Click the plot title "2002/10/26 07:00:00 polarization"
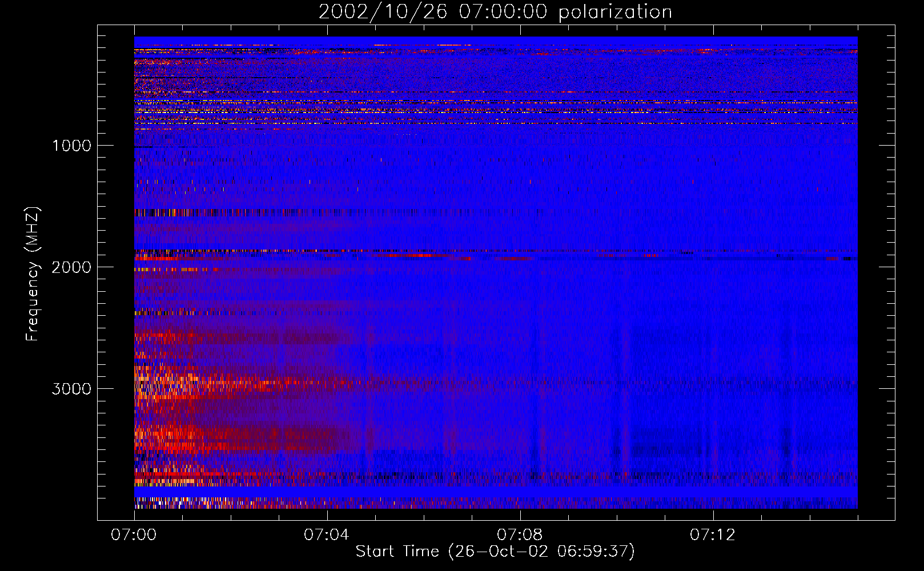 point(495,12)
